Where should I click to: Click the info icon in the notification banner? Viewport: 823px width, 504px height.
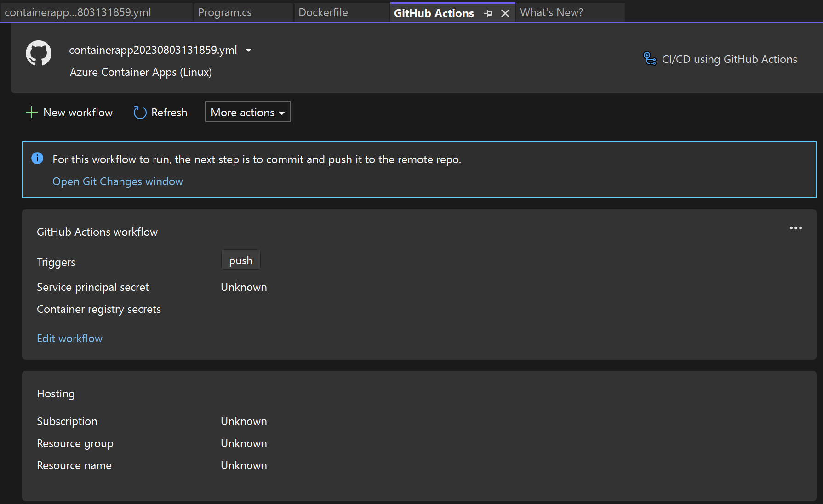(37, 158)
